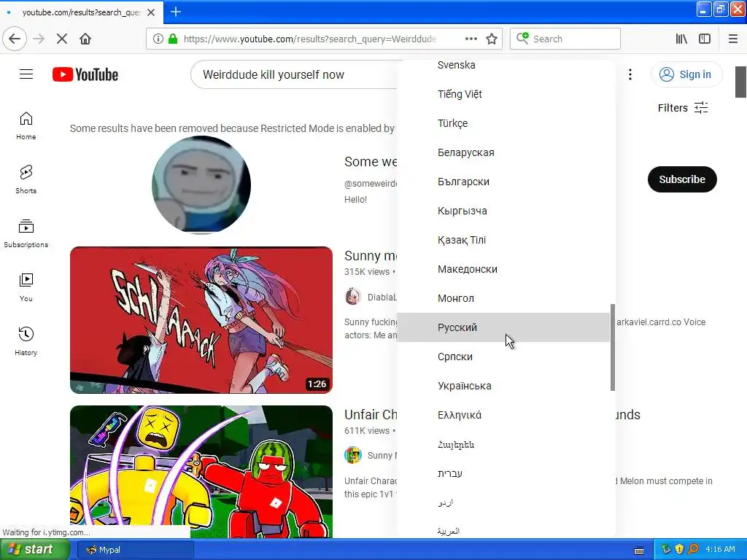Choose Türkçe from the language list
The height and width of the screenshot is (560, 747).
[x=503, y=123]
